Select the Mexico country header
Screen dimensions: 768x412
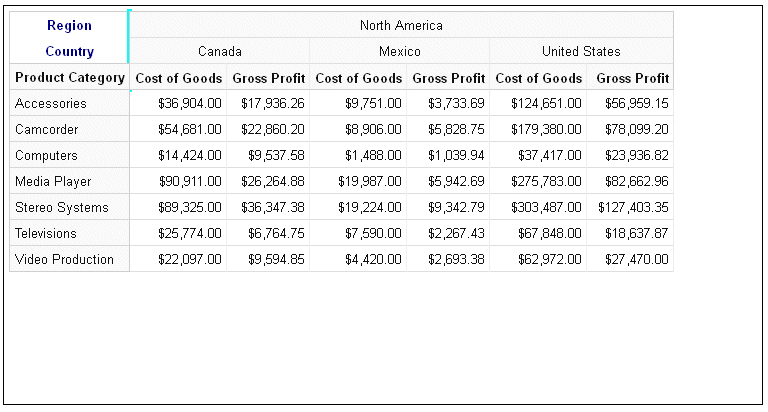click(399, 51)
